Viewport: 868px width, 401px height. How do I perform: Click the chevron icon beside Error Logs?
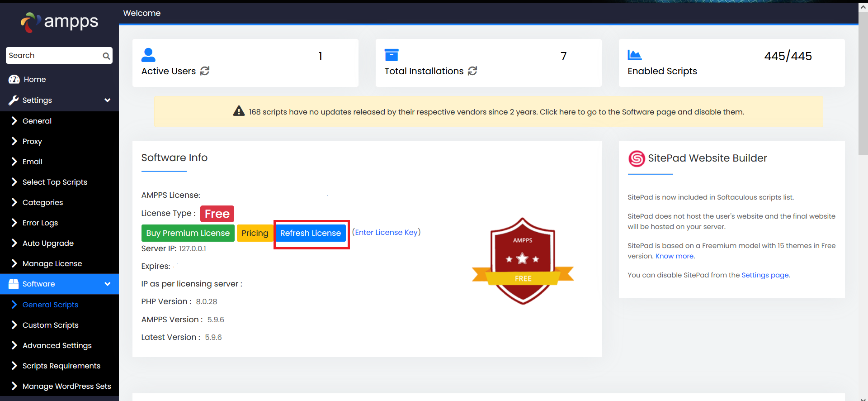tap(14, 223)
